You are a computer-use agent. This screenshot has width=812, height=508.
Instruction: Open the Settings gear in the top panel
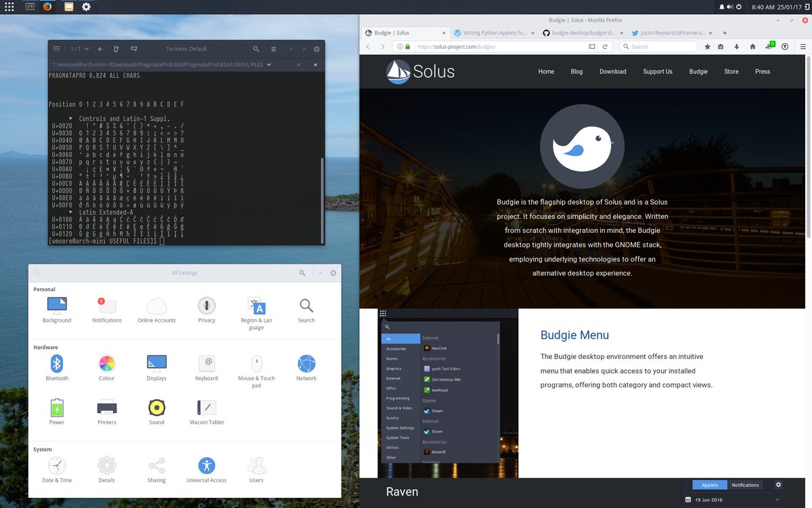click(86, 7)
